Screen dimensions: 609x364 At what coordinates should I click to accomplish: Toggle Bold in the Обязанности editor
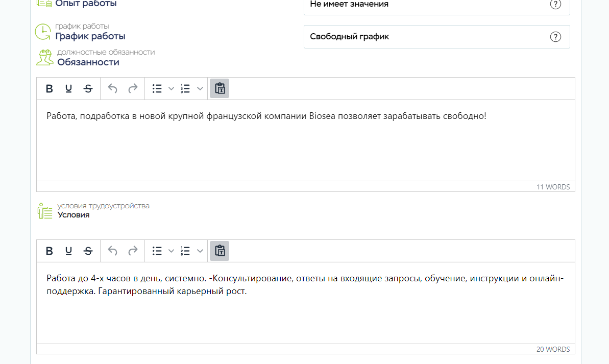point(50,89)
